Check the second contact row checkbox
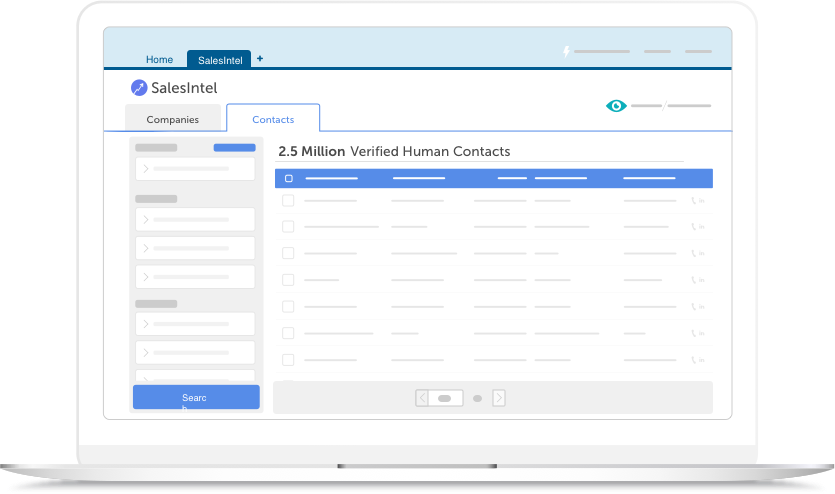The image size is (835, 494). click(288, 227)
